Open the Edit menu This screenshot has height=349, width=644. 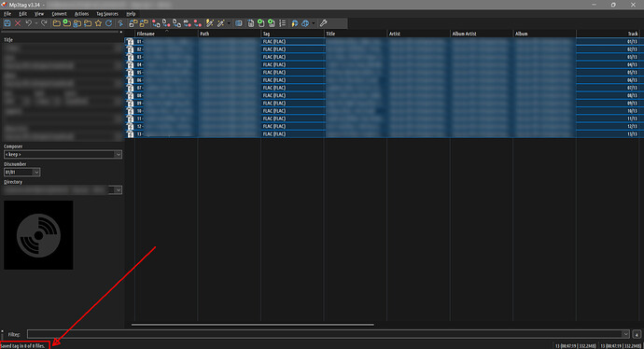coord(22,14)
